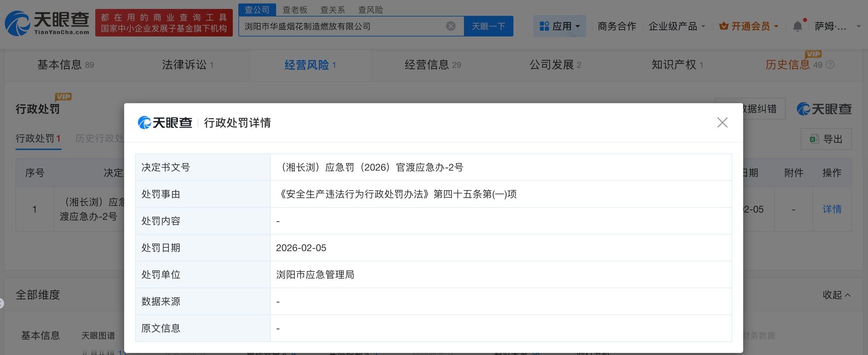The image size is (868, 355).
Task: Click the 原文信息 label cell
Action: pyautogui.click(x=203, y=329)
